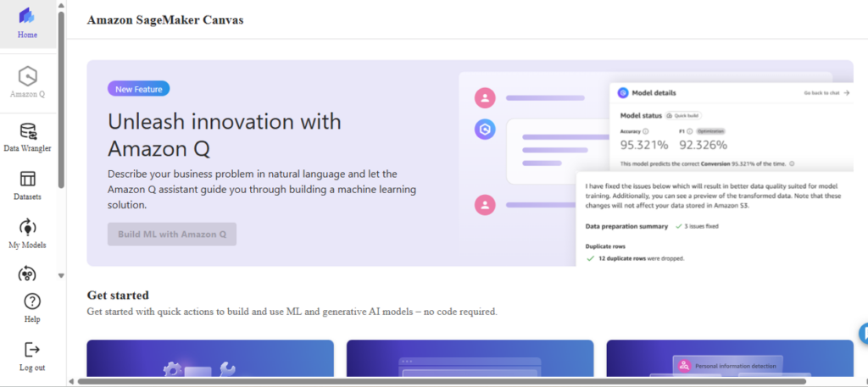The height and width of the screenshot is (387, 868).
Task: Open the Help menu icon
Action: click(32, 301)
